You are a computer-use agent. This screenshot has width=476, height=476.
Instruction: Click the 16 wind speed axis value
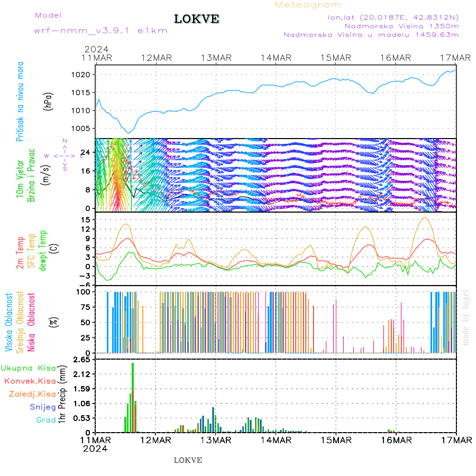pyautogui.click(x=85, y=171)
